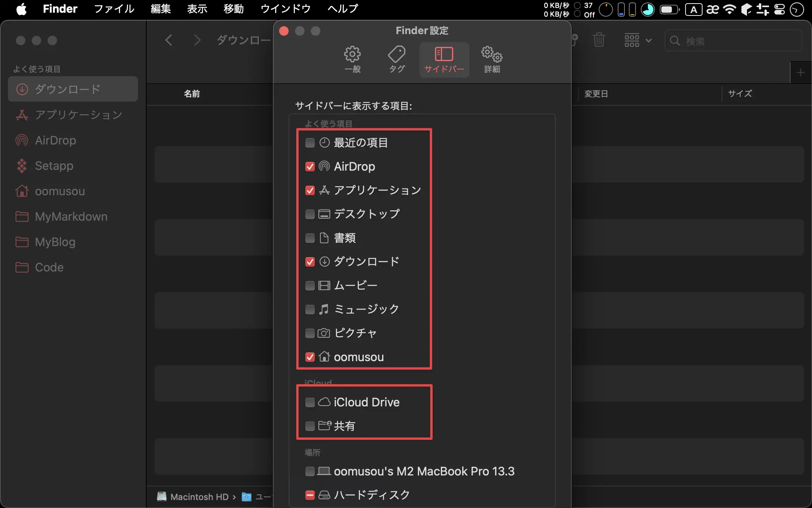Enable the デスクトップ checkbox
Viewport: 812px width, 508px height.
310,214
